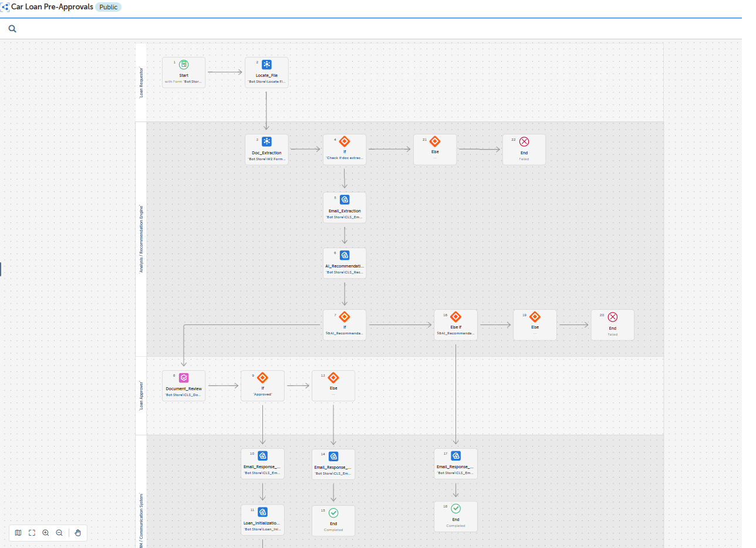Zoom out of the process canvas
756x548 pixels.
tap(59, 533)
